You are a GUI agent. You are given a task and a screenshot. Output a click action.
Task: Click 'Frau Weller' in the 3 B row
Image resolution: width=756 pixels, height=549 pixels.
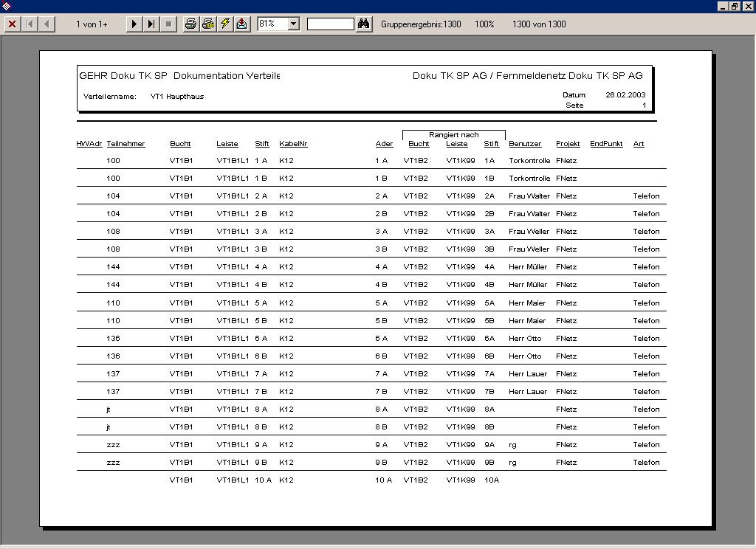tap(529, 249)
